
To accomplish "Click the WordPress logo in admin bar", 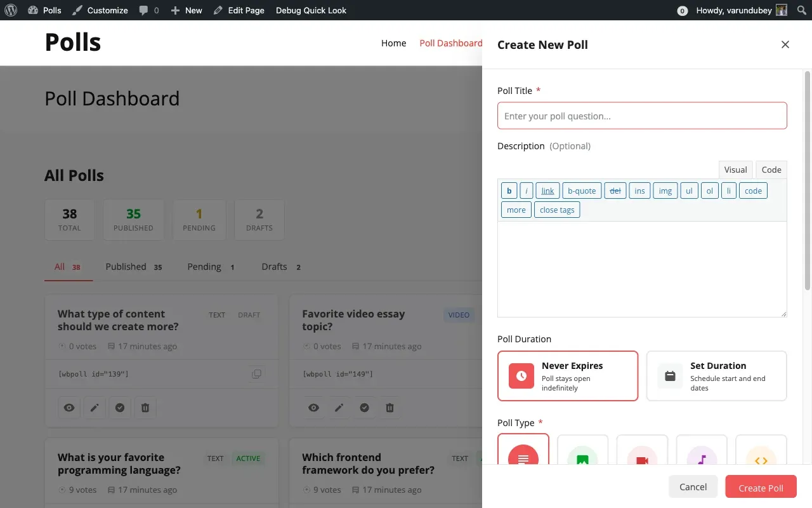I will tap(10, 10).
